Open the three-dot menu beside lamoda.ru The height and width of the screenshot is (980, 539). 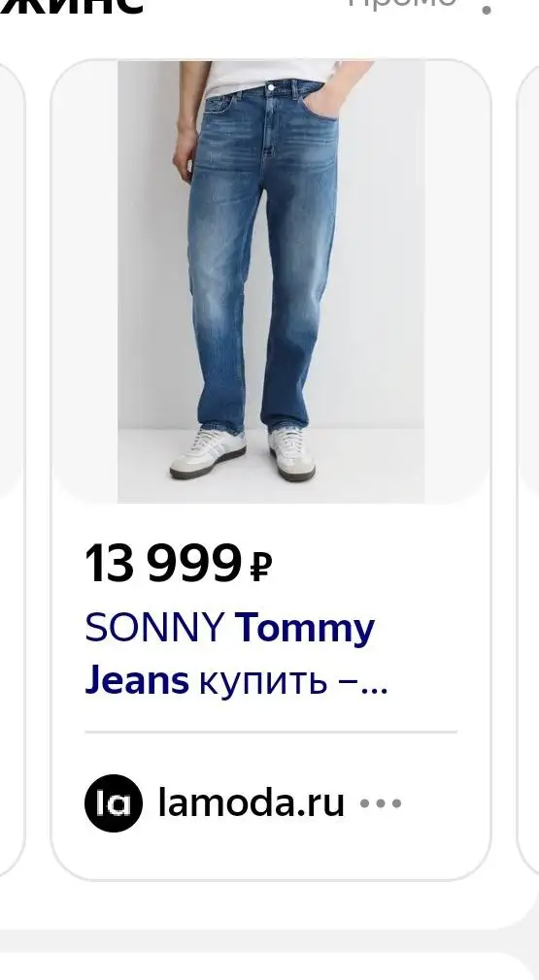(381, 803)
